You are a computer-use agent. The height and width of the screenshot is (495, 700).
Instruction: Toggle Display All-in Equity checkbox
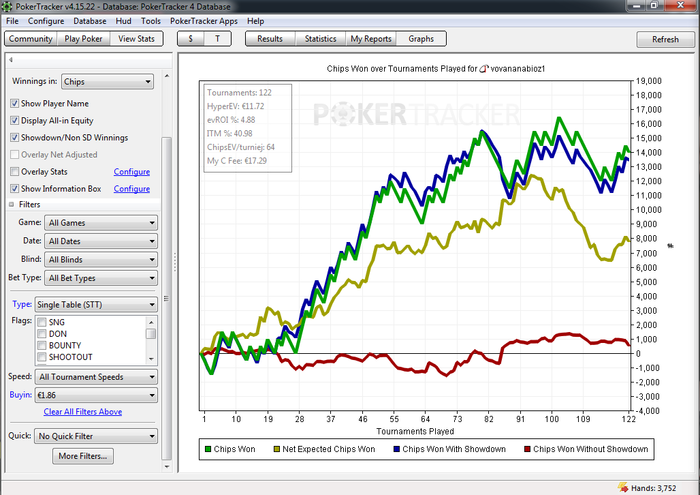pyautogui.click(x=15, y=121)
